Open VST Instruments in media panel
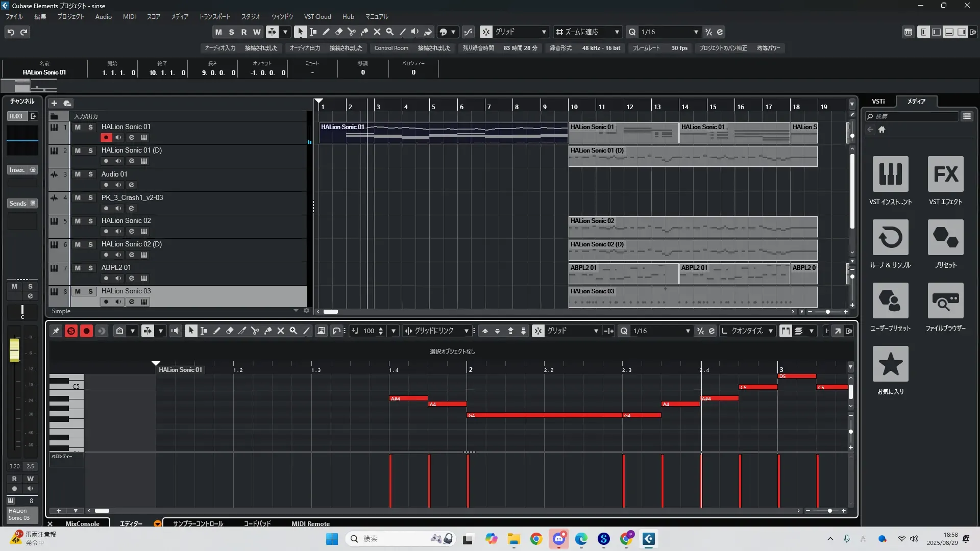The width and height of the screenshot is (980, 551). point(890,174)
